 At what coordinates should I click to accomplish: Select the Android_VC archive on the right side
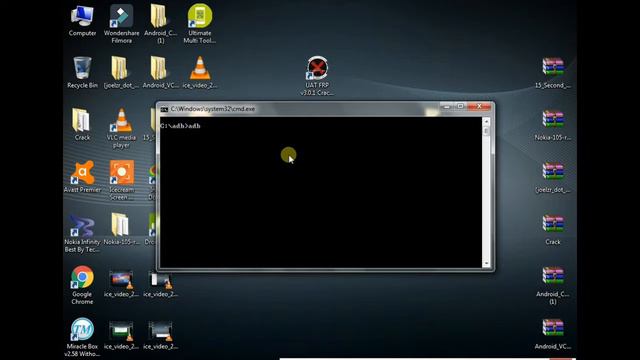tap(553, 334)
